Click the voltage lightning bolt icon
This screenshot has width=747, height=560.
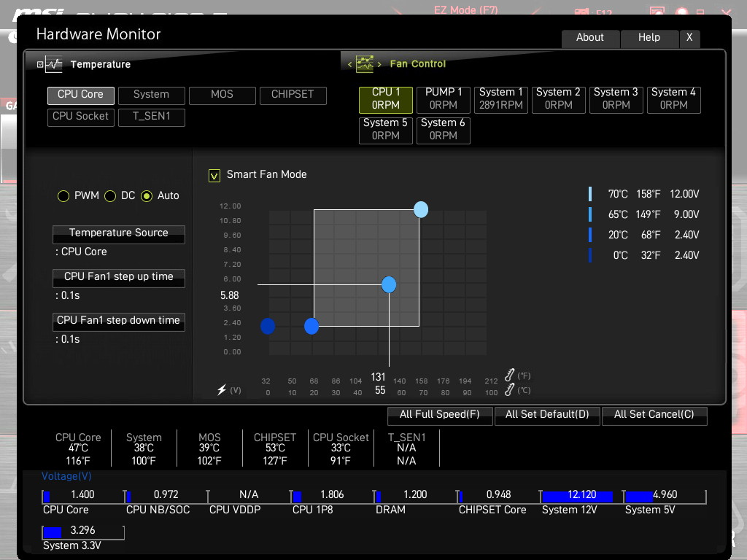222,389
